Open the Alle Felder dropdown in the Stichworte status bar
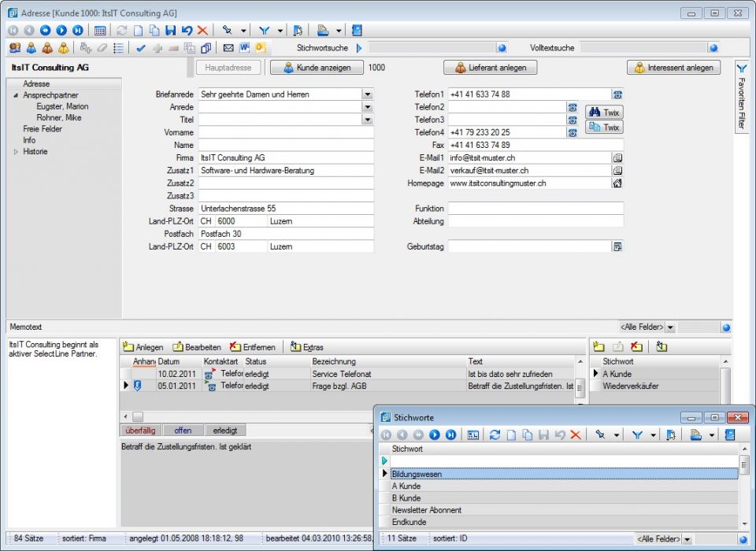756x551 pixels. click(x=687, y=539)
